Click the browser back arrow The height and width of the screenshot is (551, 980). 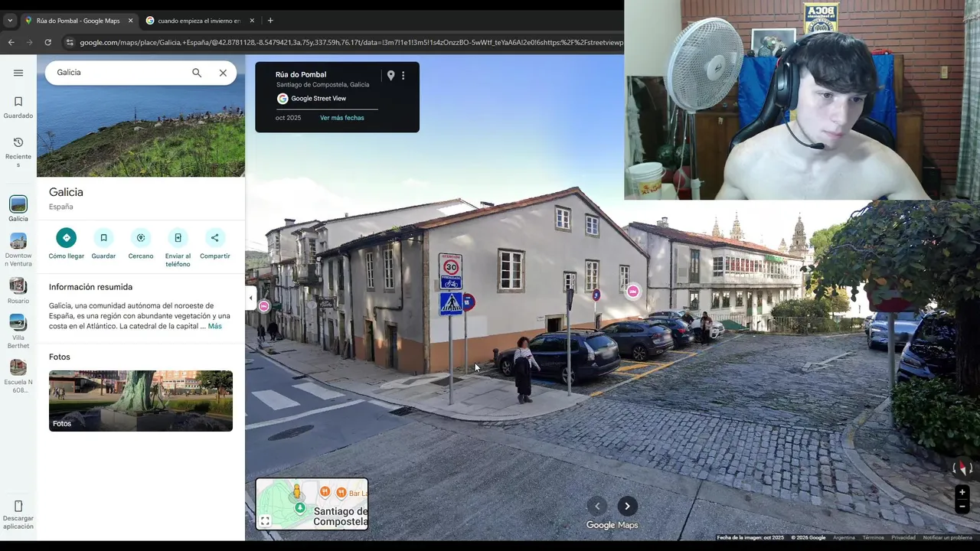11,43
